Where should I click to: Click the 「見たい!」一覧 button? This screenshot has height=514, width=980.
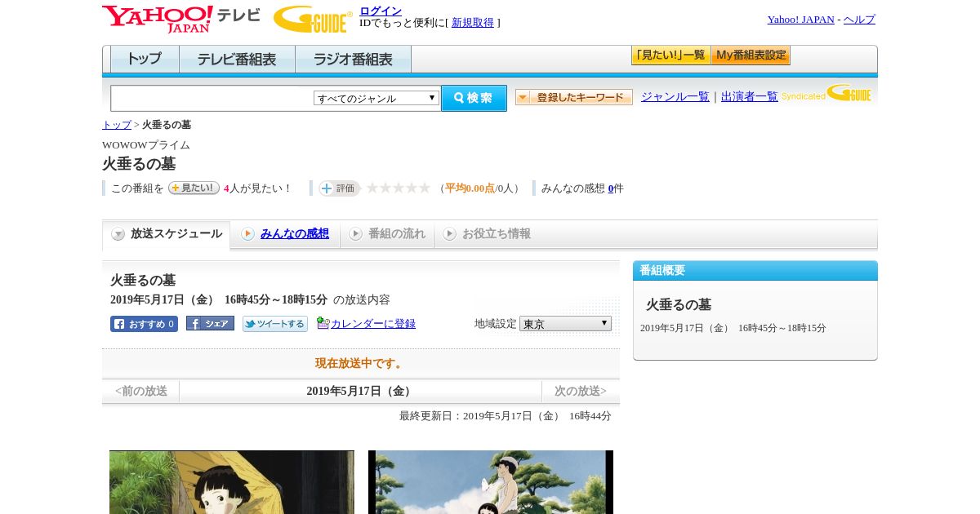(670, 55)
